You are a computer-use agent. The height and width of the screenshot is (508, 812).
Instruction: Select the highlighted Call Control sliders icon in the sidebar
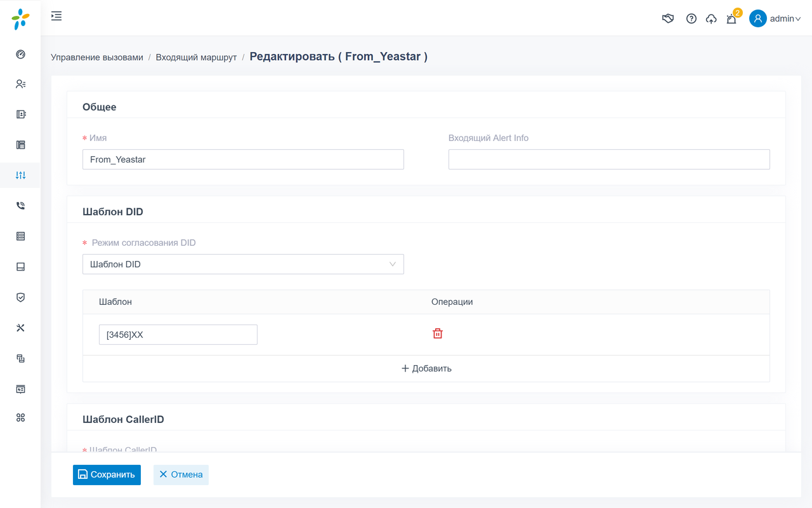[x=20, y=175]
